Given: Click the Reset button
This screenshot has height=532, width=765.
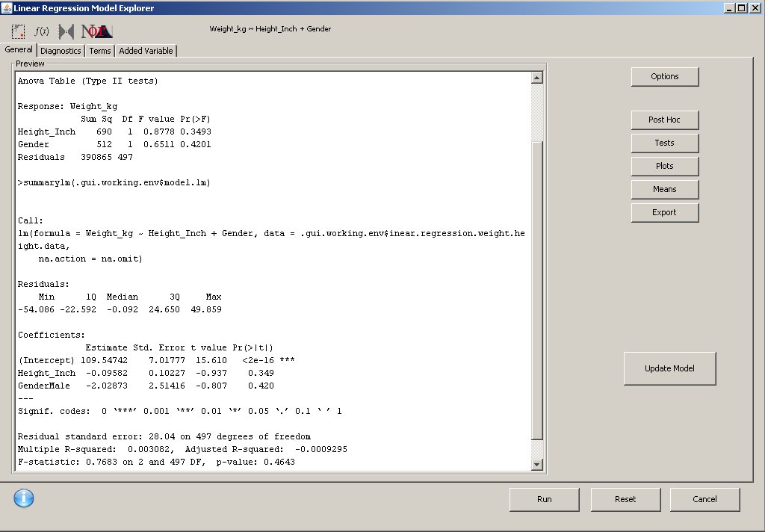Looking at the screenshot, I should (625, 499).
